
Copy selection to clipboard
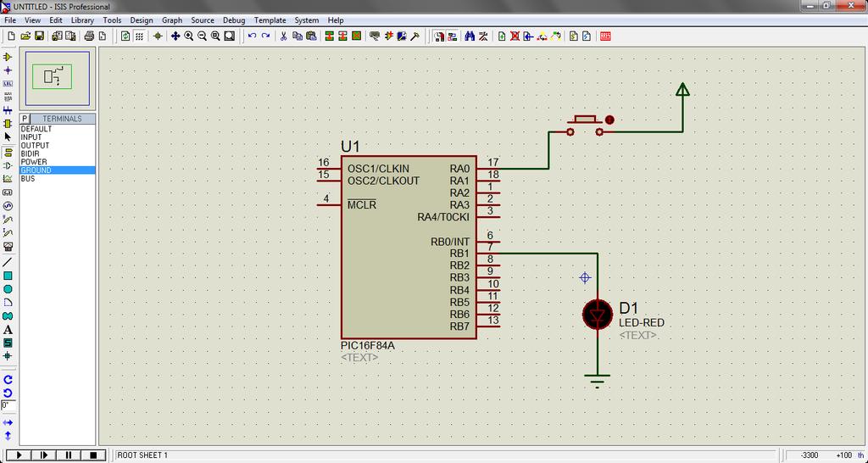[x=298, y=36]
